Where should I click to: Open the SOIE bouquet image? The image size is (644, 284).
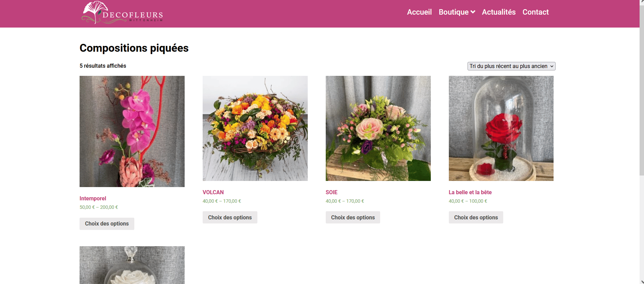378,128
